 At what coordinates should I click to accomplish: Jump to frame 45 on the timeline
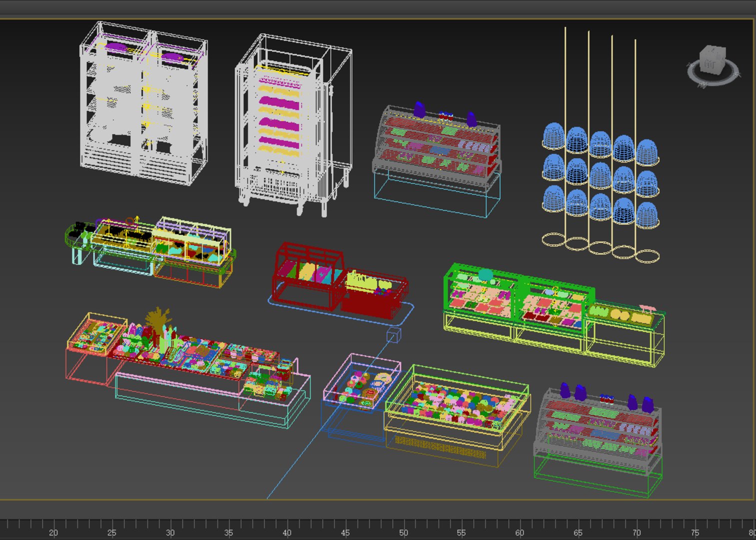pyautogui.click(x=345, y=532)
